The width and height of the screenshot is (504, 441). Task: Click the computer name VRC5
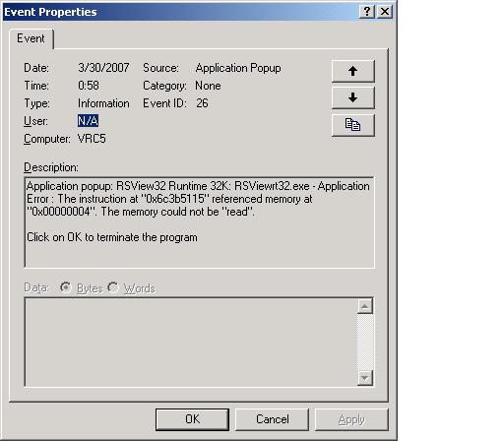point(92,139)
